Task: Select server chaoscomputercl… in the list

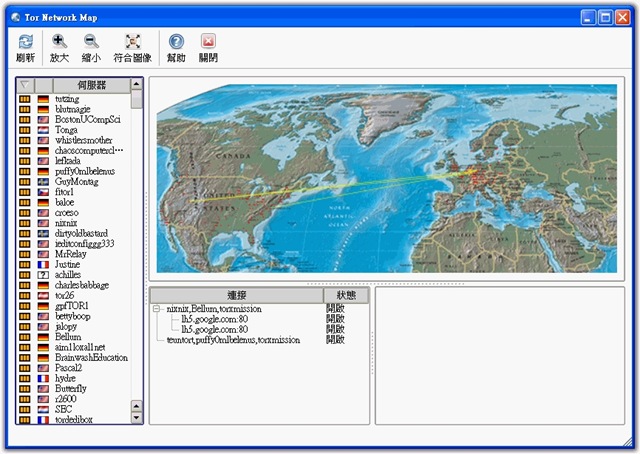Action: pyautogui.click(x=89, y=151)
